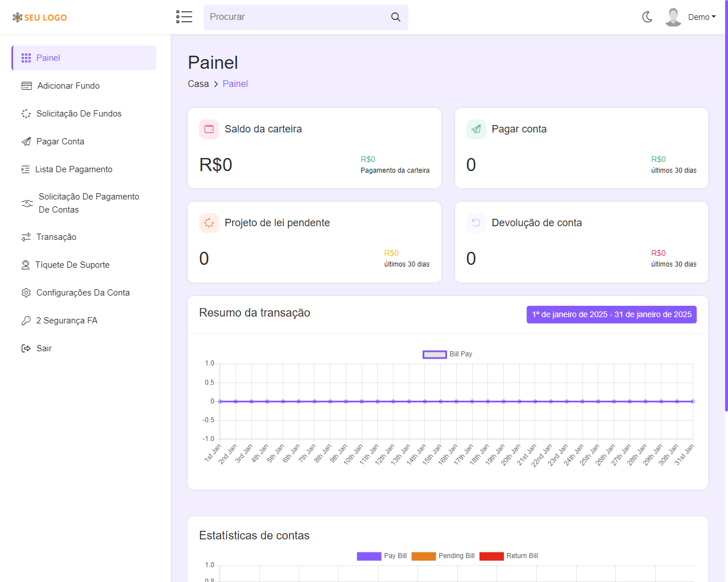Open the Demo user dropdown
Image resolution: width=728 pixels, height=582 pixels.
[701, 17]
